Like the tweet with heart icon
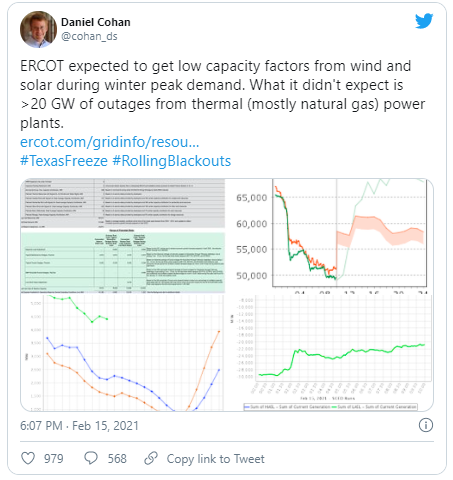Screen dimensions: 453x480 [28, 458]
